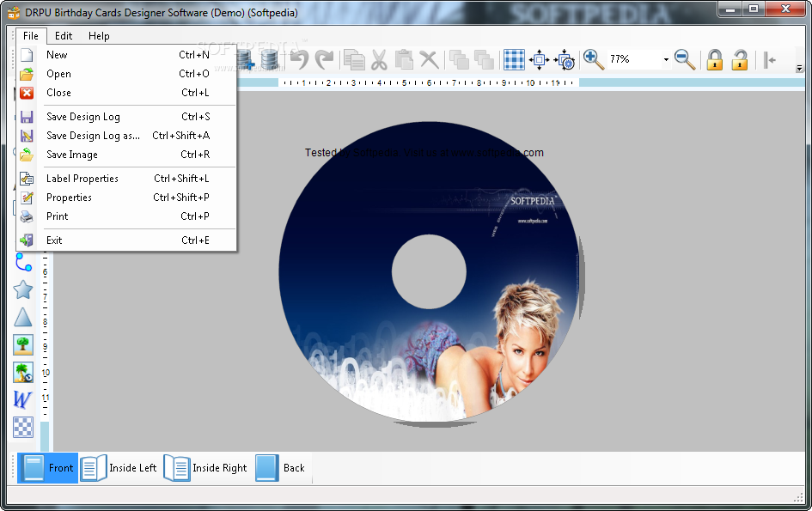812x511 pixels.
Task: Select the WordArt W tool
Action: point(23,399)
